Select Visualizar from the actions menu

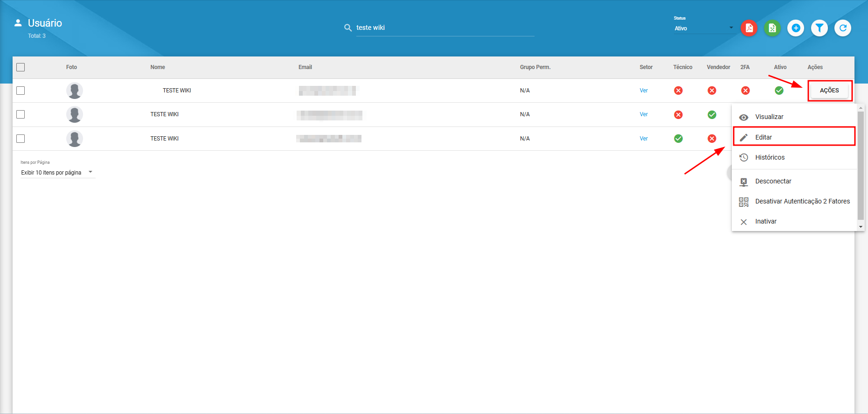pyautogui.click(x=794, y=117)
